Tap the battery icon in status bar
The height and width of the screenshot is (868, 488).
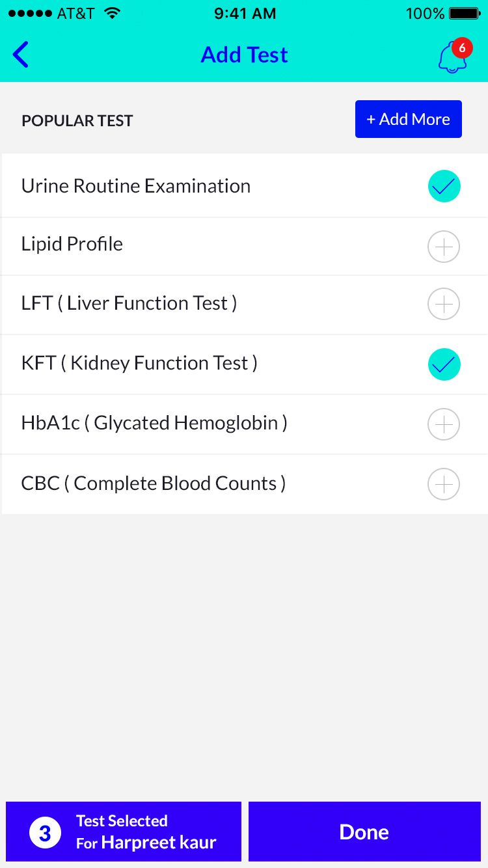[465, 14]
